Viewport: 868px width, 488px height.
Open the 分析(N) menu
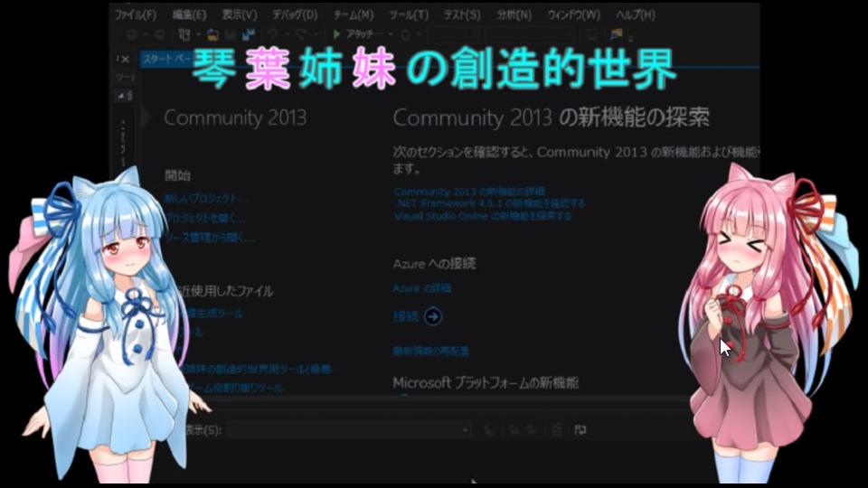[514, 15]
